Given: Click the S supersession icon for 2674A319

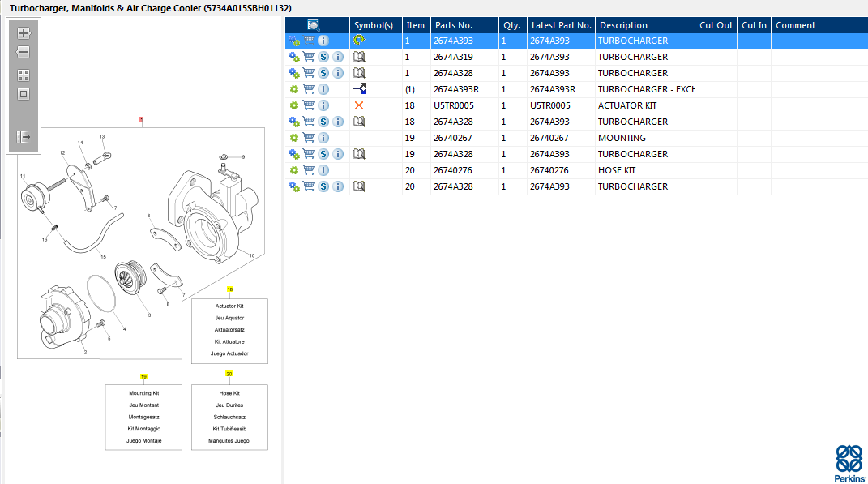Looking at the screenshot, I should pos(323,57).
